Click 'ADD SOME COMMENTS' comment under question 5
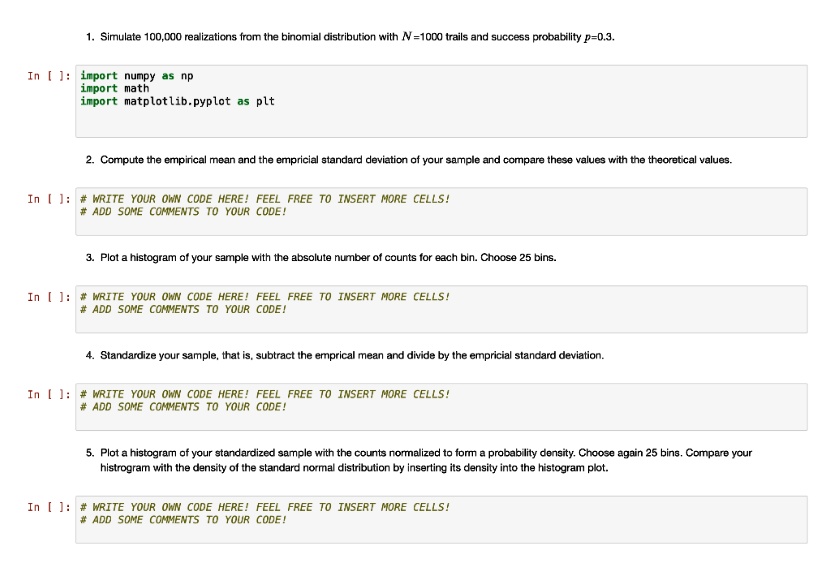 click(184, 520)
